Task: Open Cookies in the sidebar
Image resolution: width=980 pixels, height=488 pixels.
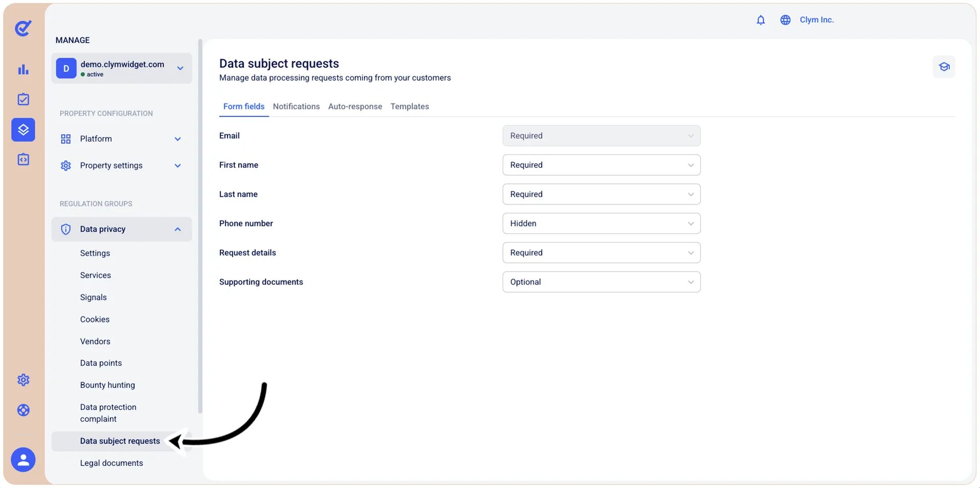Action: pyautogui.click(x=95, y=319)
